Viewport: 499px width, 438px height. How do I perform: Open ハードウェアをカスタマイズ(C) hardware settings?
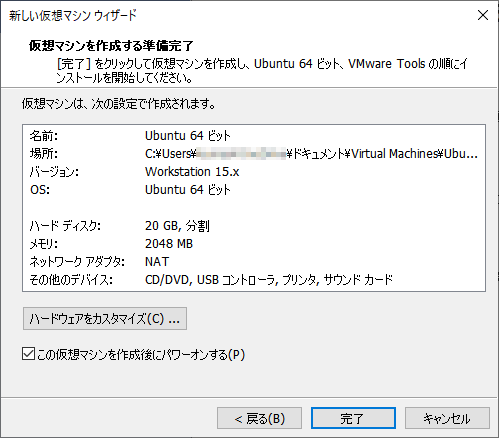(105, 319)
